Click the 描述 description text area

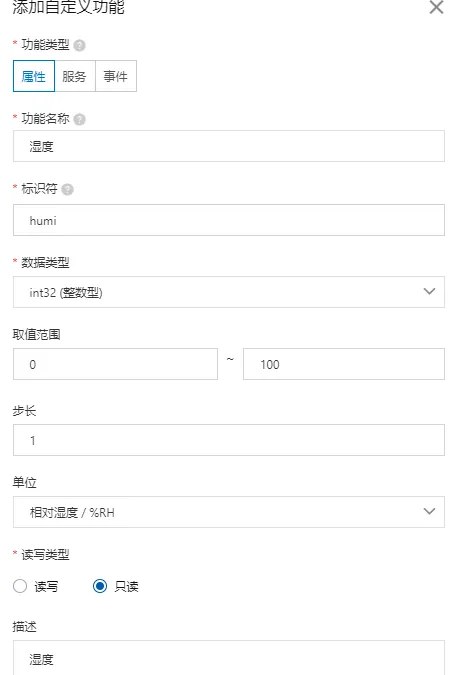229,658
